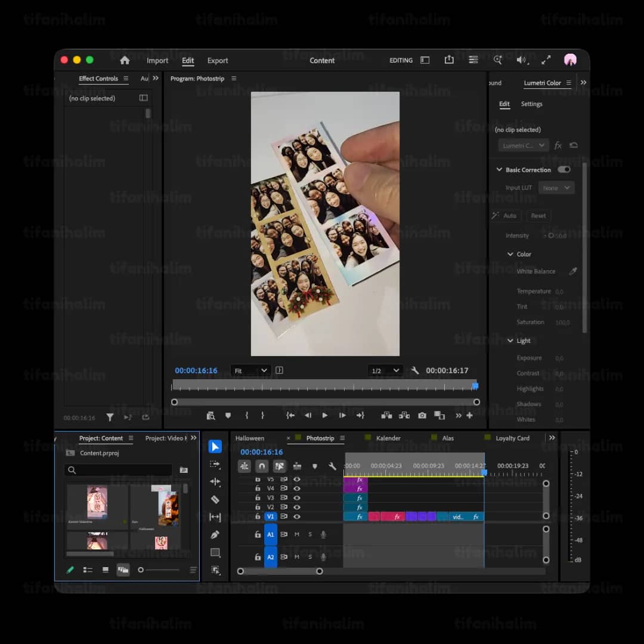This screenshot has height=644, width=644.
Task: Select the Slip tool
Action: (215, 516)
